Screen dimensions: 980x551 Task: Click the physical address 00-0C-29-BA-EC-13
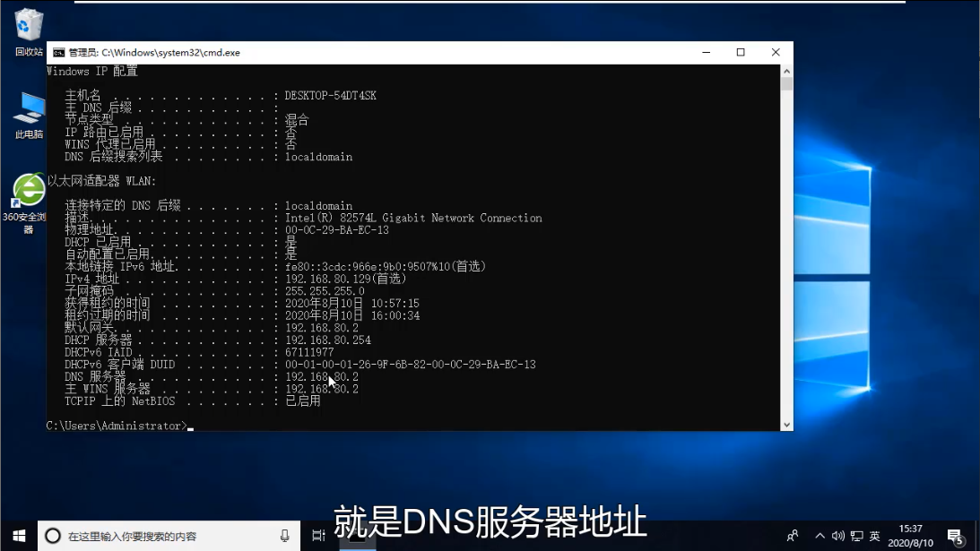tap(337, 230)
